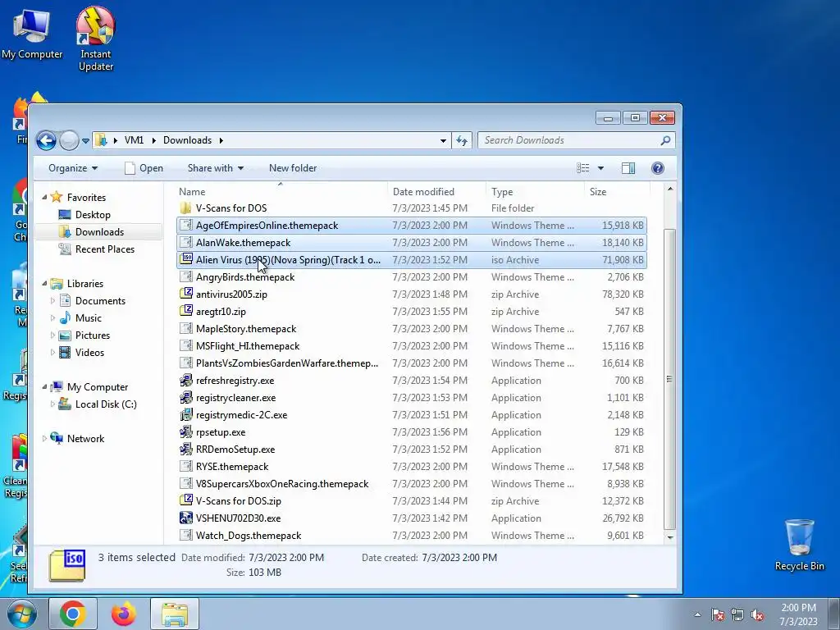Click the Network sidebar icon
Image resolution: width=840 pixels, height=630 pixels.
pyautogui.click(x=57, y=438)
